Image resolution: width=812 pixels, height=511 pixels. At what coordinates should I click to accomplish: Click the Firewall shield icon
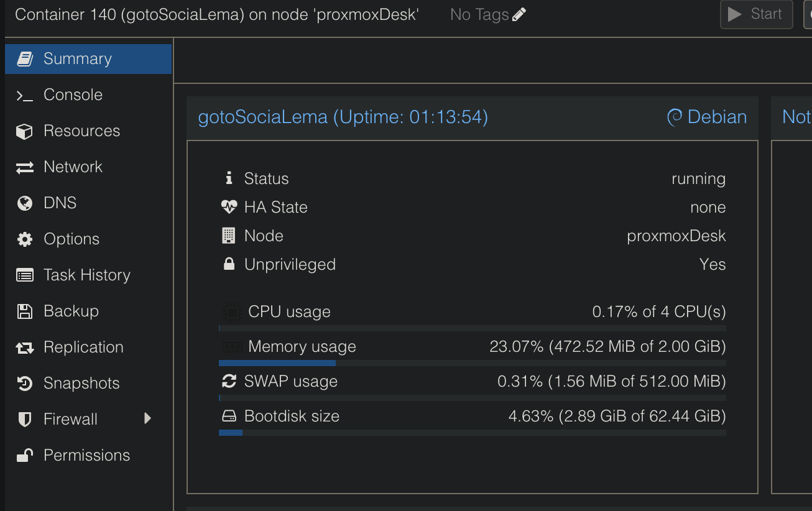pos(24,420)
